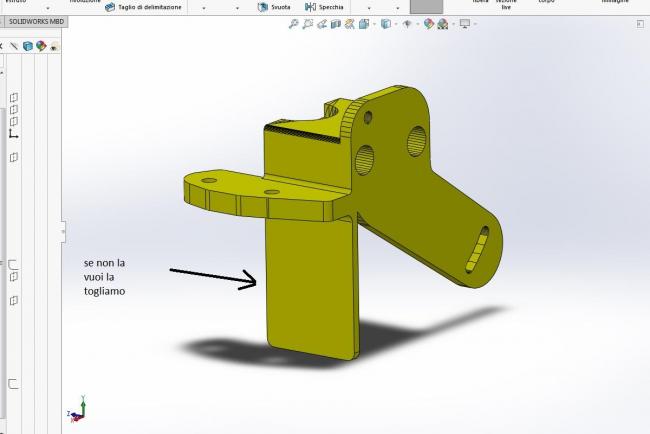Open the ConfigurationManager tab in left panel
The width and height of the screenshot is (650, 434).
(27, 46)
